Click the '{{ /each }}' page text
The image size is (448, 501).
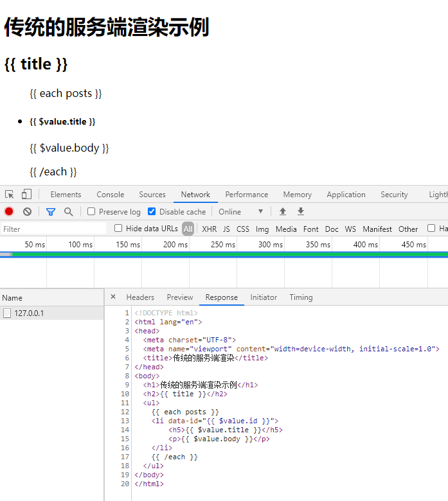(x=53, y=172)
